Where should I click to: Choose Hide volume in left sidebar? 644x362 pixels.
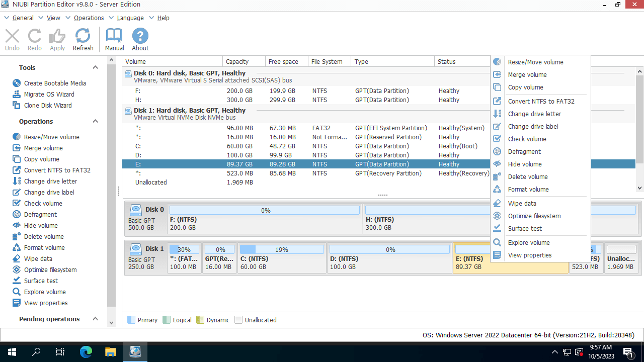click(x=35, y=226)
